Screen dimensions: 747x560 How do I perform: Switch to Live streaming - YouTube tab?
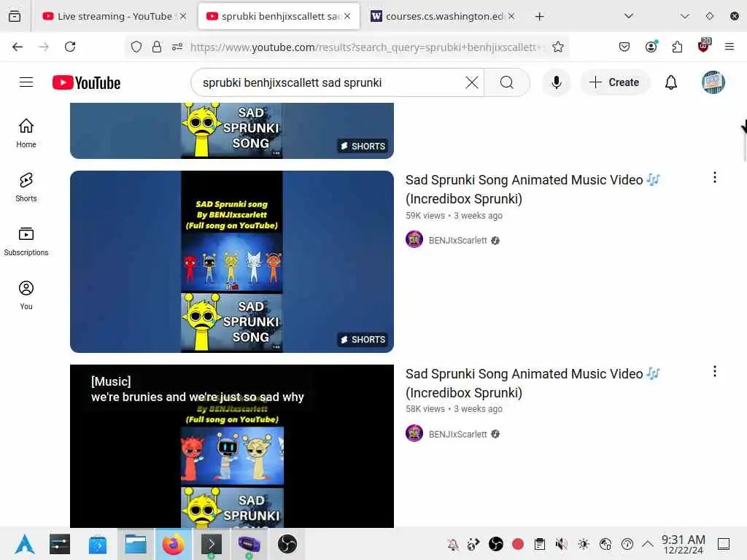pyautogui.click(x=115, y=16)
